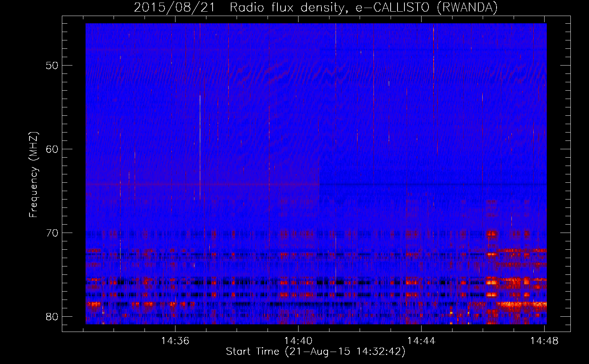Image resolution: width=589 pixels, height=364 pixels.
Task: Click the 70 frequency tick label
Action: coord(52,233)
